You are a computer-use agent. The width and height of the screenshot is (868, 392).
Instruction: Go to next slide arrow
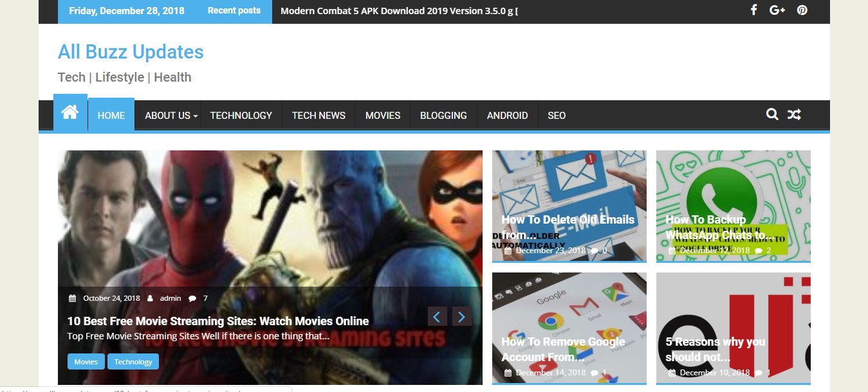point(462,316)
